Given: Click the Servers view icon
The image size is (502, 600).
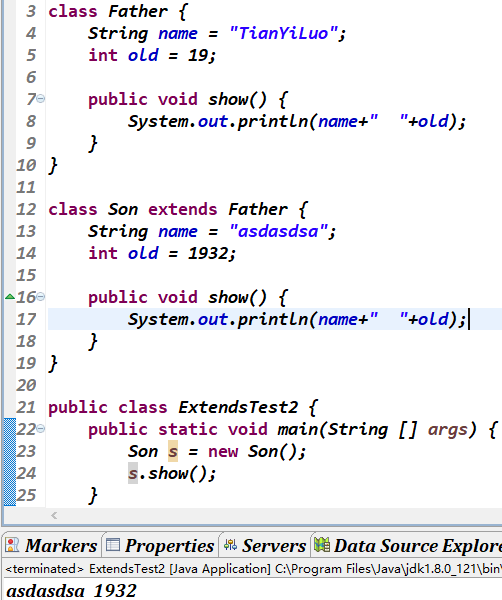Looking at the screenshot, I should click(x=230, y=545).
